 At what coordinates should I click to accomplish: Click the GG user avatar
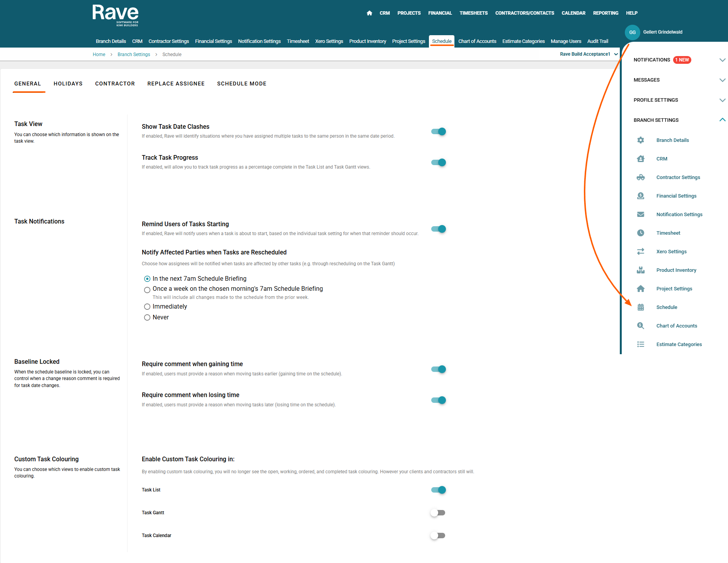[632, 32]
